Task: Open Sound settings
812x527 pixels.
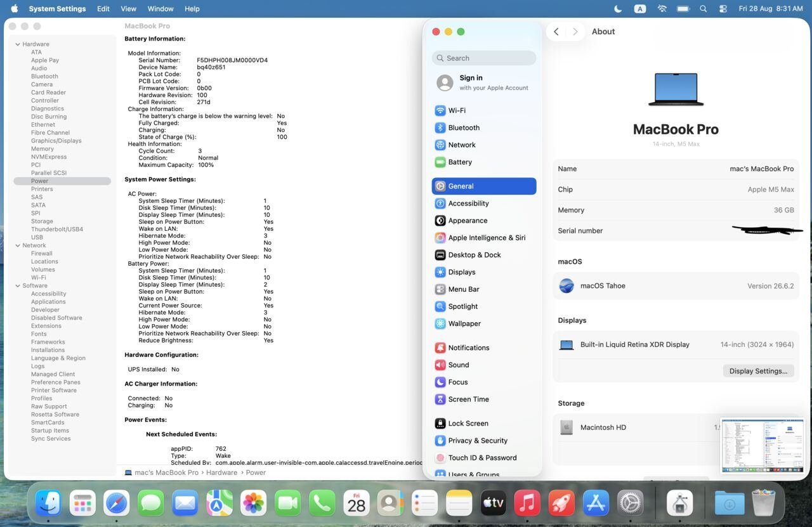Action: [x=484, y=365]
